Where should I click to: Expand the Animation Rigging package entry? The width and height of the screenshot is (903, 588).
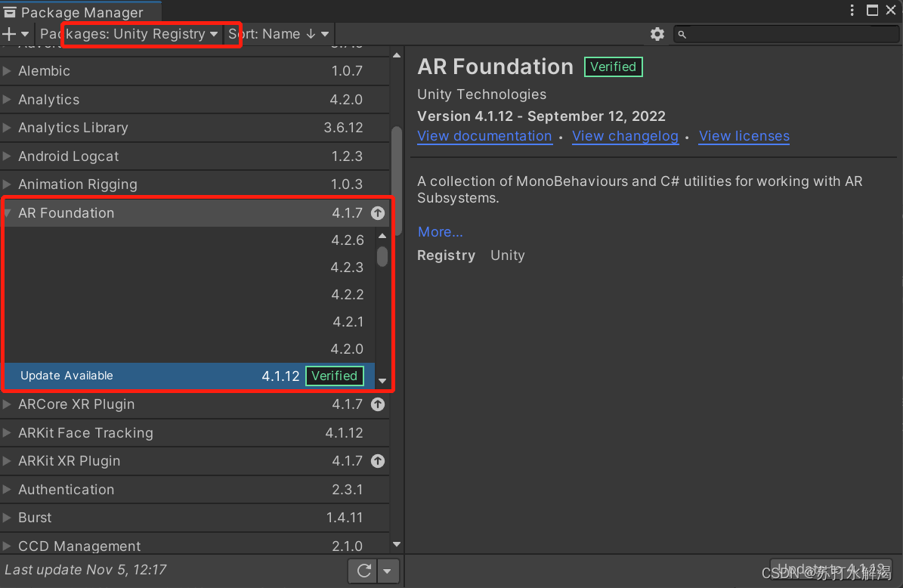(7, 184)
